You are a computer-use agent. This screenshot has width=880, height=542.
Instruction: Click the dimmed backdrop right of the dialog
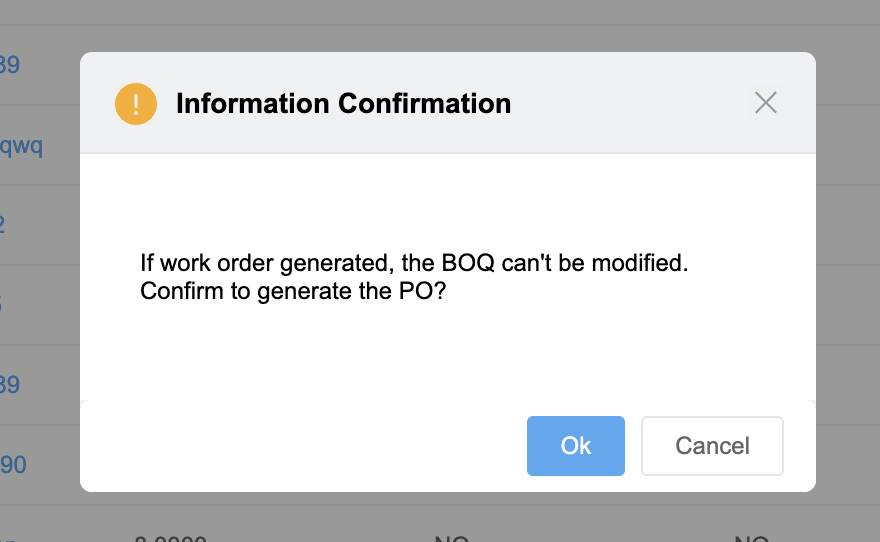point(848,271)
